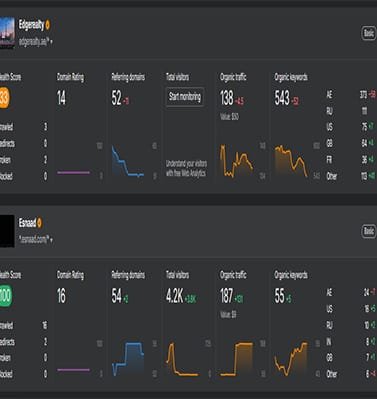This screenshot has height=399, width=377.
Task: Click the Web Analytics promo text in Edgerealty
Action: click(x=186, y=168)
